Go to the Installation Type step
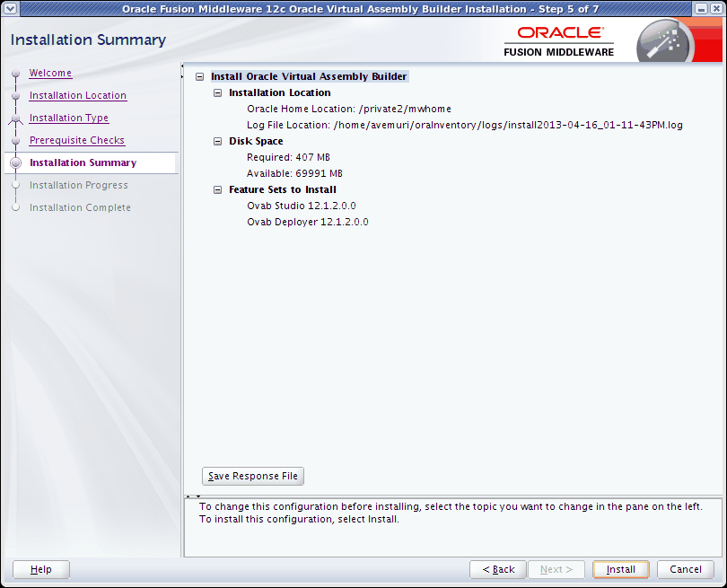Image resolution: width=727 pixels, height=588 pixels. (69, 118)
